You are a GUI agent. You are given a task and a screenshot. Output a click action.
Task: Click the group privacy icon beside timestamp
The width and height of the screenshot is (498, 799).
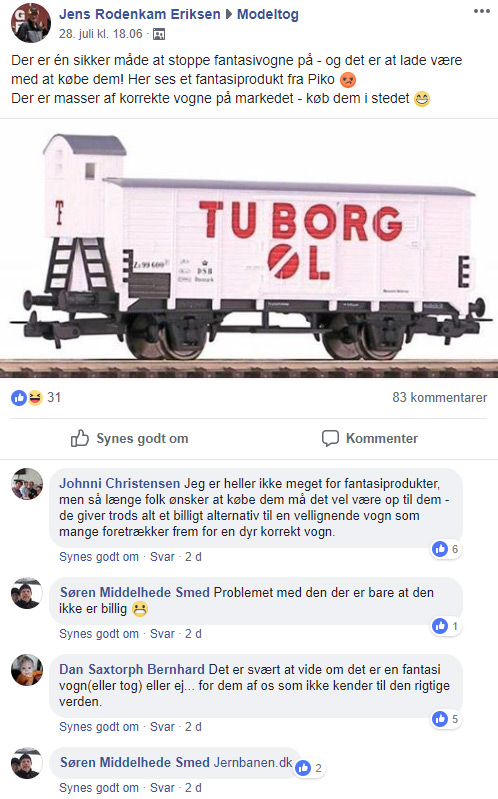click(159, 35)
